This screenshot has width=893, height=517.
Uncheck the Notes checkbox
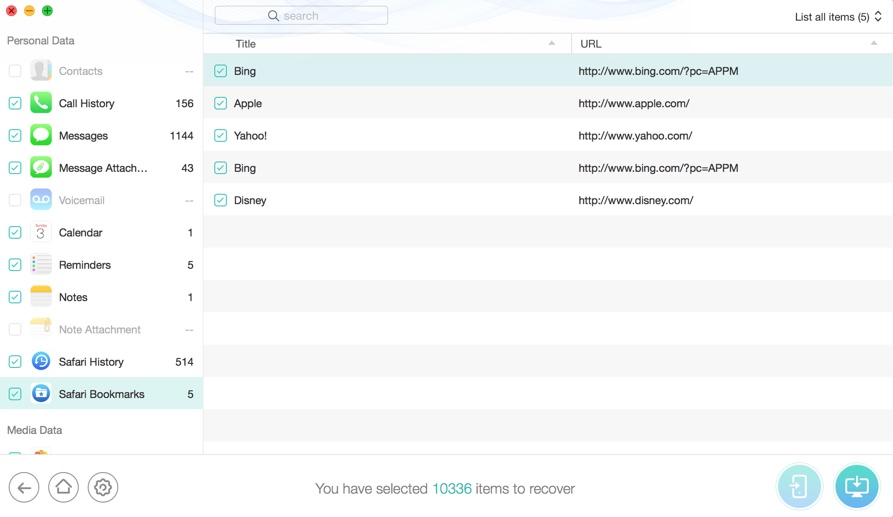pos(15,297)
